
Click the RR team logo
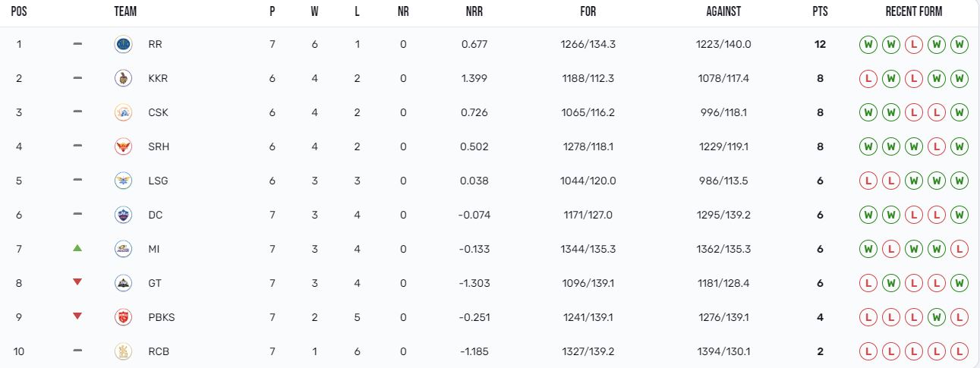pyautogui.click(x=122, y=45)
